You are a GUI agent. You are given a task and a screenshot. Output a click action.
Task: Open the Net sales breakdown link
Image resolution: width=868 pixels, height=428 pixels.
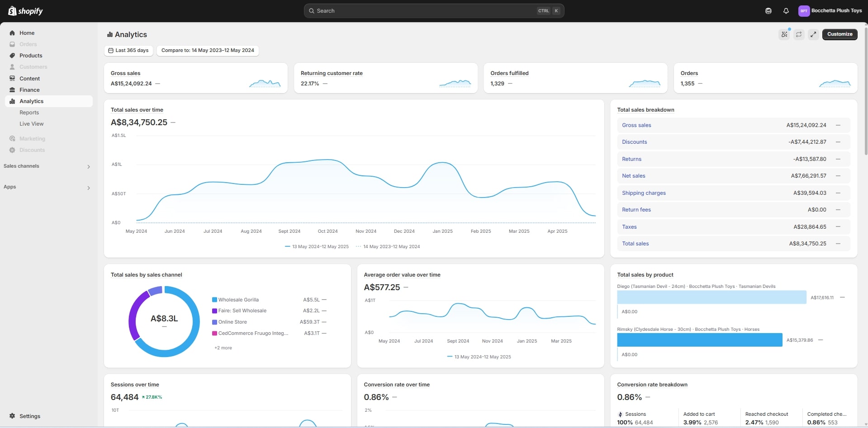point(633,176)
